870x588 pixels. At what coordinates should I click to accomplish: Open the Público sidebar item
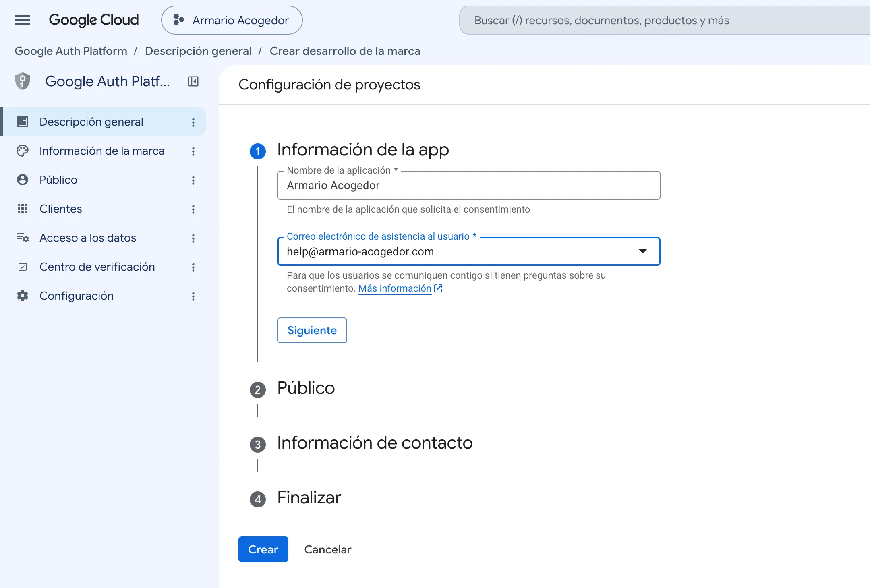(x=58, y=180)
